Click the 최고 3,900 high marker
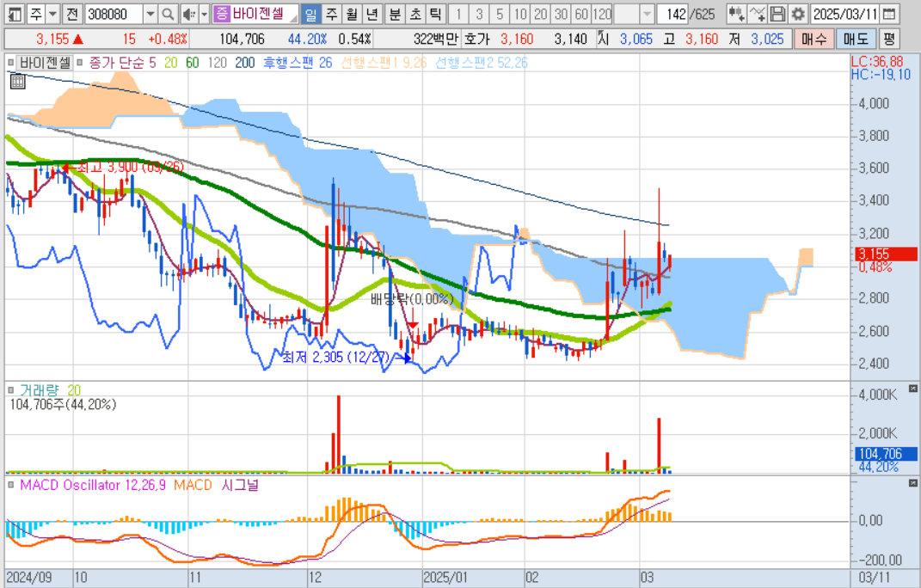 (123, 167)
